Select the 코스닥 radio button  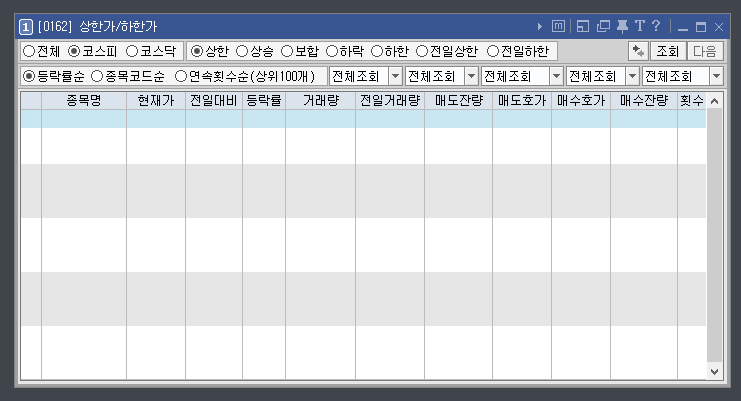click(151, 51)
